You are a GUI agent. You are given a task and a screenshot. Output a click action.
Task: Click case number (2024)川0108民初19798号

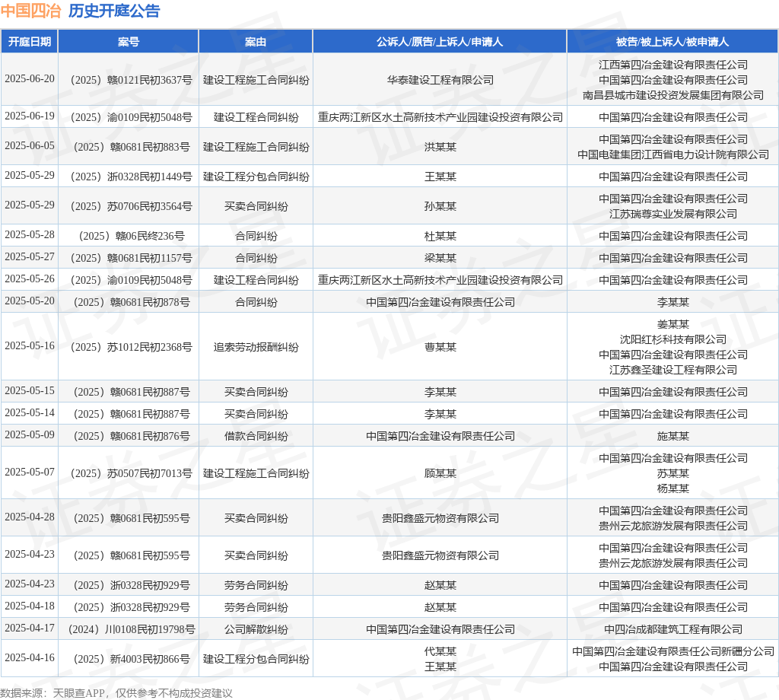(x=131, y=629)
